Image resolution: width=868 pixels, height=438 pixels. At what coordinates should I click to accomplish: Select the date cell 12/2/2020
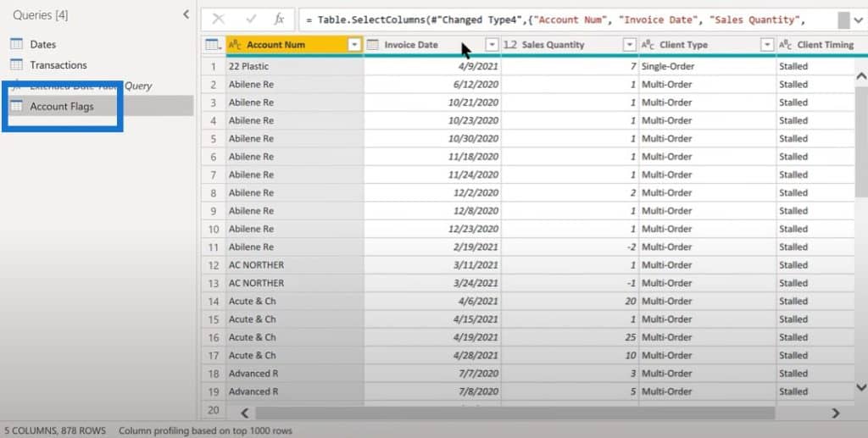[432, 193]
